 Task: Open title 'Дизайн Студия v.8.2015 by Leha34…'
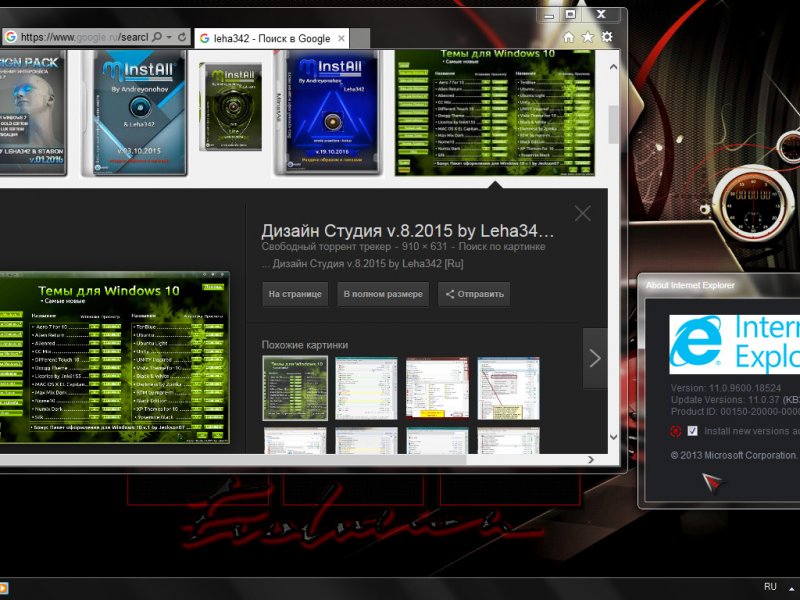pos(407,231)
